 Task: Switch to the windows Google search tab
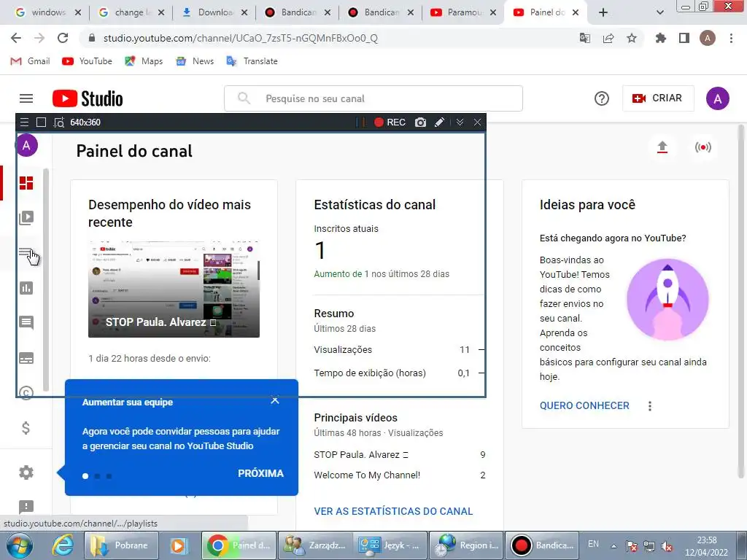tap(47, 12)
